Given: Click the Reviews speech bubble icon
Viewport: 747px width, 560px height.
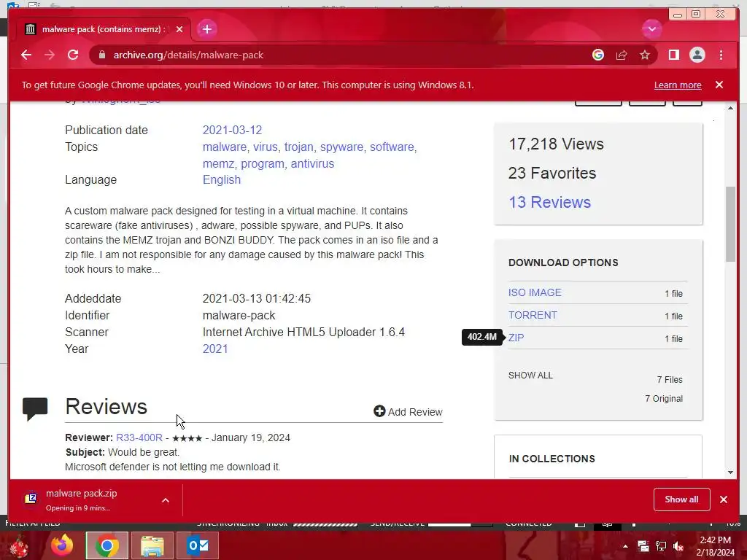Looking at the screenshot, I should [35, 409].
